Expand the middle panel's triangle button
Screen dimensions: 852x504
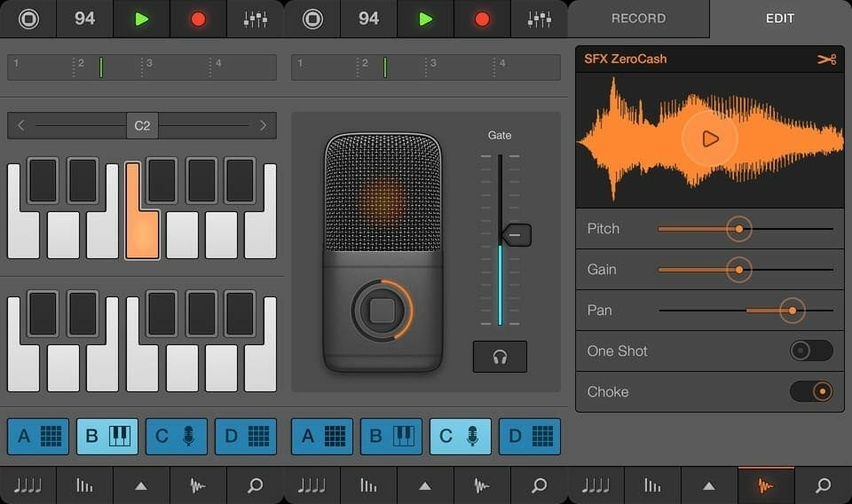[425, 485]
